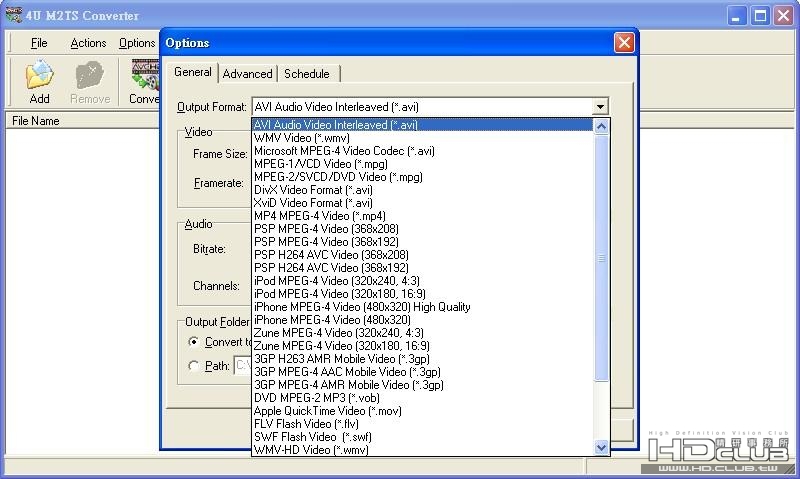Select the Path radio button
The height and width of the screenshot is (479, 800).
[193, 366]
